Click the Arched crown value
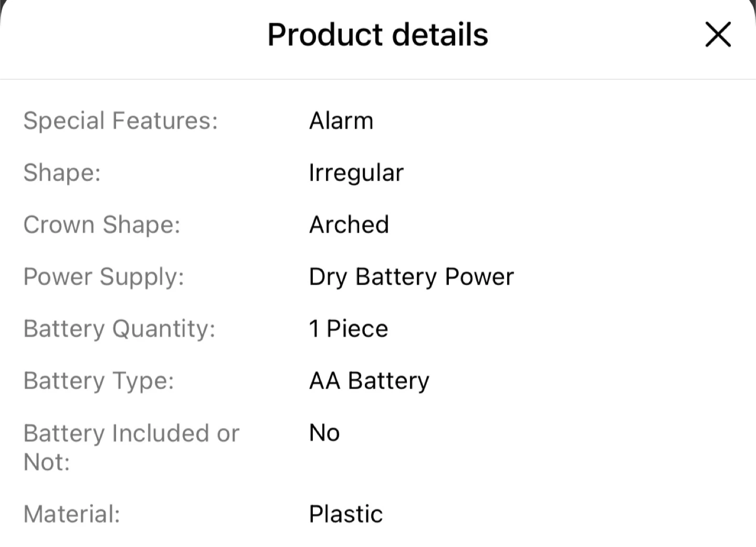 pyautogui.click(x=349, y=225)
